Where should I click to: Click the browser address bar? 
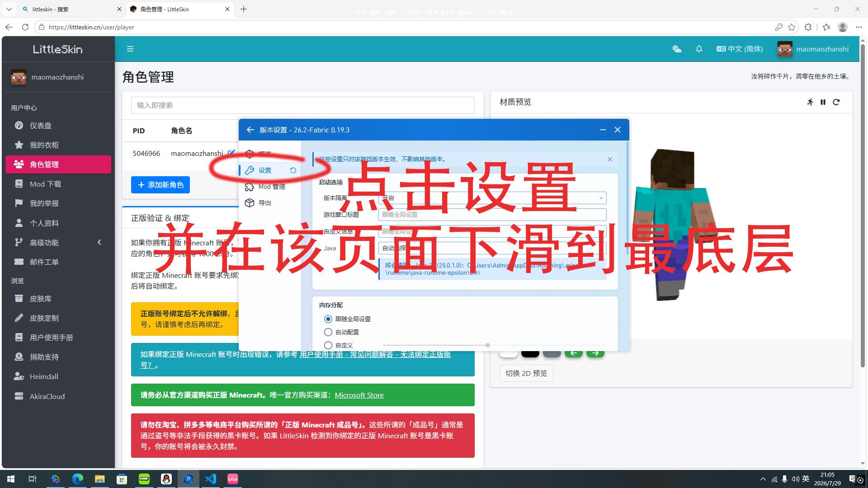407,27
